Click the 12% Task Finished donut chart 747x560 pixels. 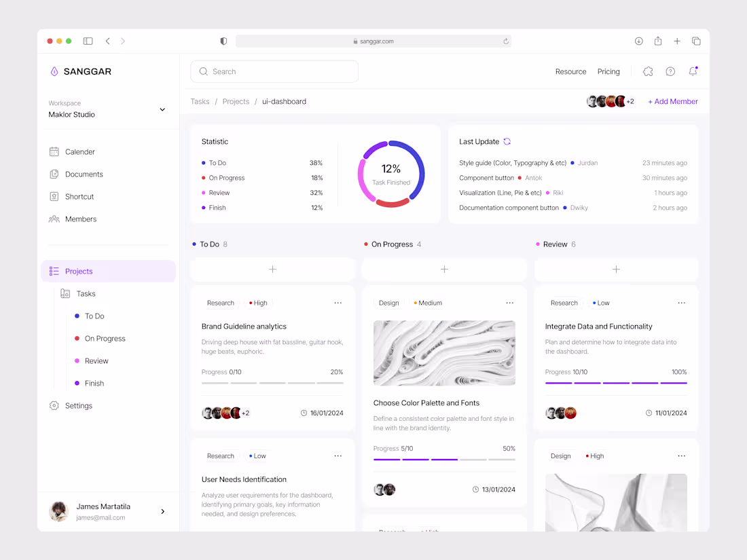[x=391, y=174]
